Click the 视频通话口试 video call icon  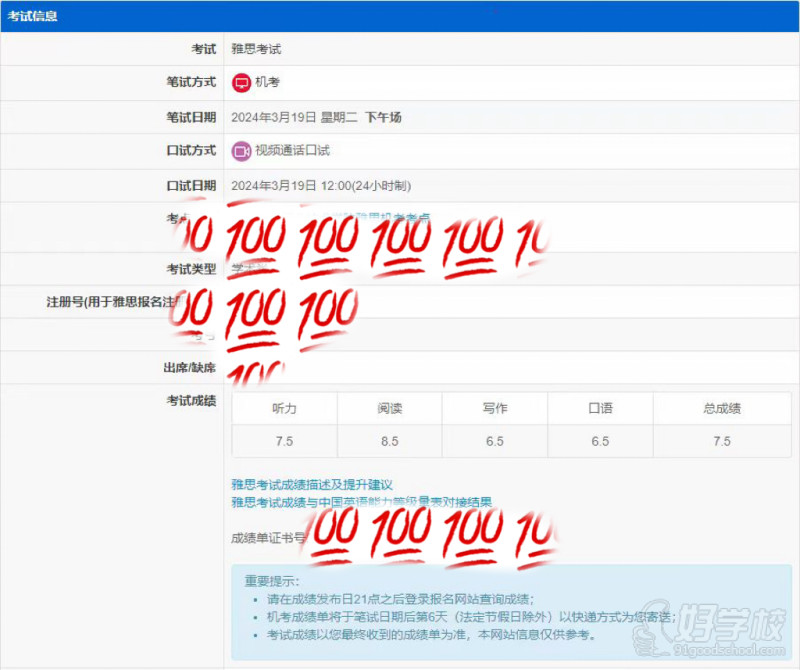click(x=240, y=151)
